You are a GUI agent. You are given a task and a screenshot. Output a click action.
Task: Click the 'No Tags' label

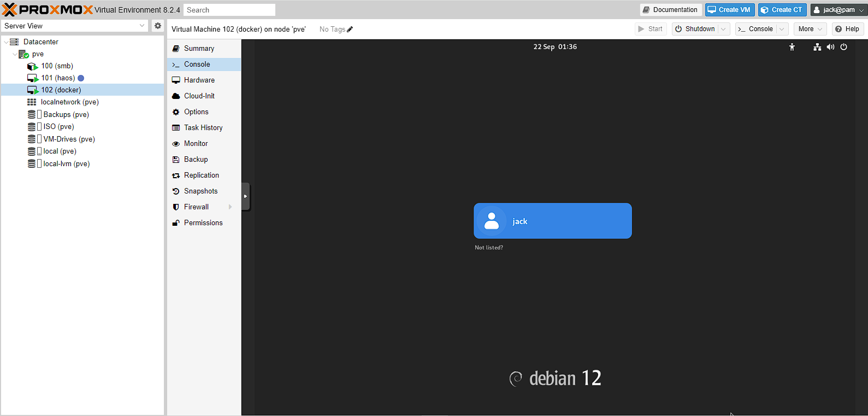(x=332, y=30)
